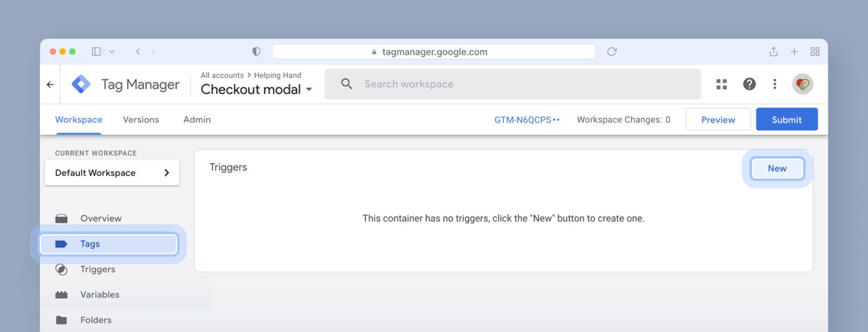
Task: Expand the Checkout modal container dropdown
Action: (x=309, y=90)
